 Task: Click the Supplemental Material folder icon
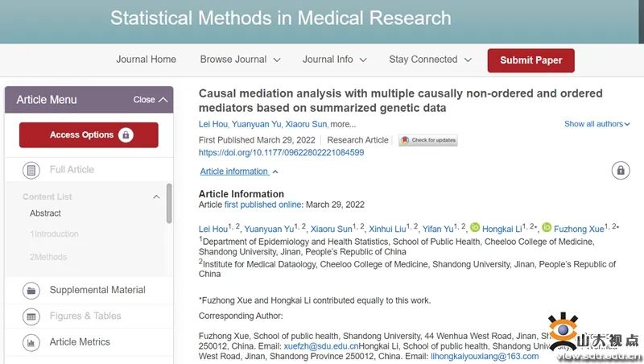tap(31, 291)
